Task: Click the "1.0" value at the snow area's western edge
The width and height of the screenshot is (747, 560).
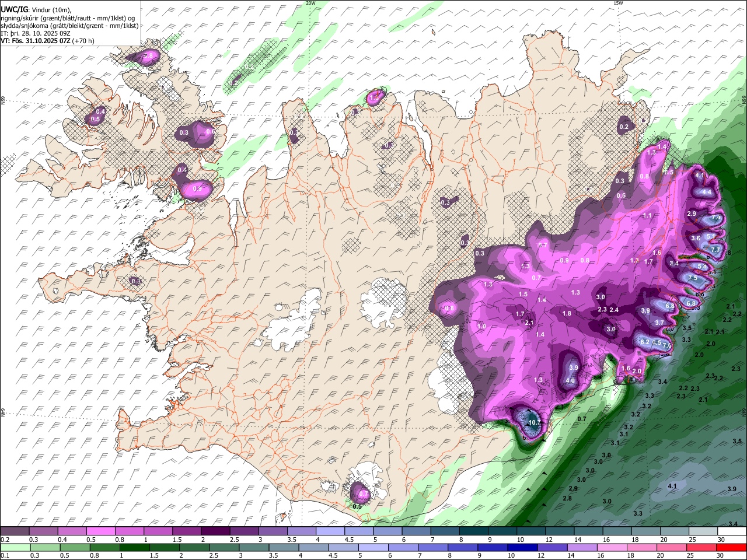Action: [x=481, y=326]
